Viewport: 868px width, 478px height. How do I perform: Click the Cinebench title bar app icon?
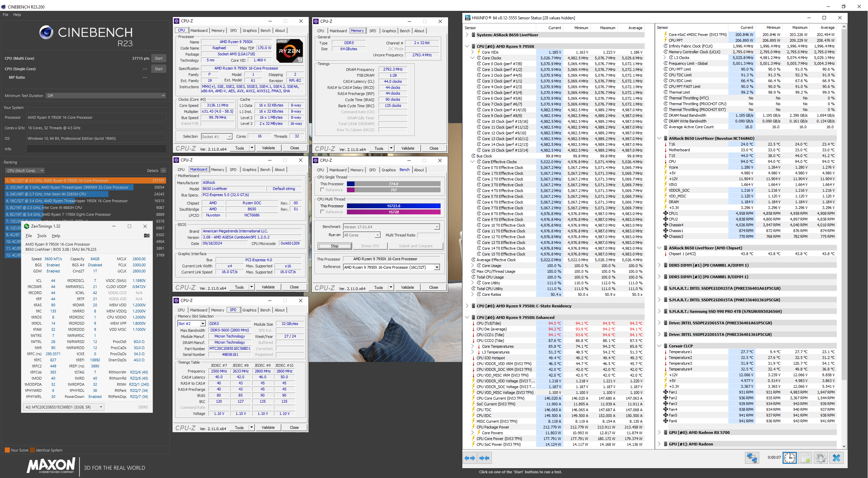point(3,6)
